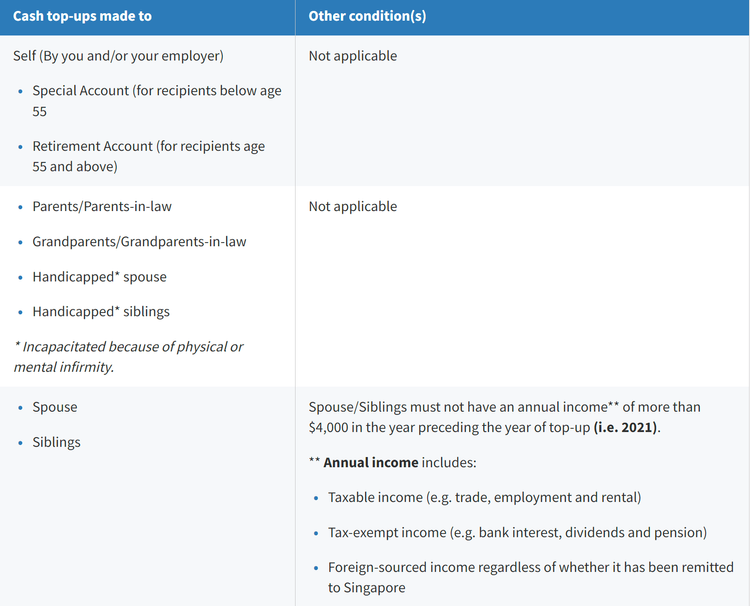Click "Not applicable" in the Self row
750x606 pixels.
point(353,56)
